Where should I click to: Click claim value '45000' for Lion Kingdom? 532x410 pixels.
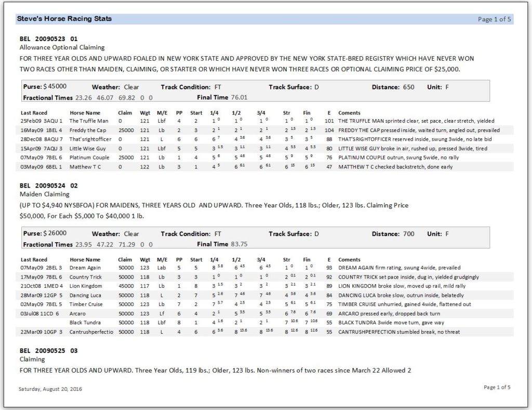[x=126, y=286]
